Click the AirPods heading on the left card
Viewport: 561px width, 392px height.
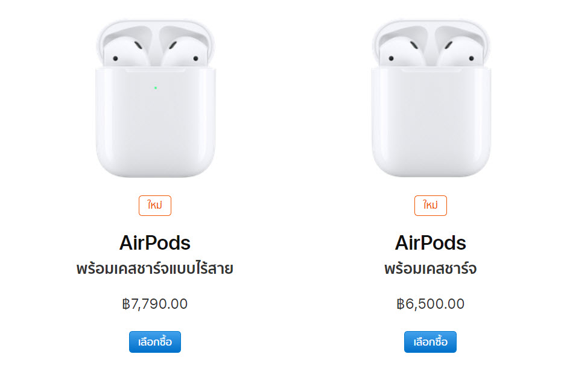click(x=155, y=243)
